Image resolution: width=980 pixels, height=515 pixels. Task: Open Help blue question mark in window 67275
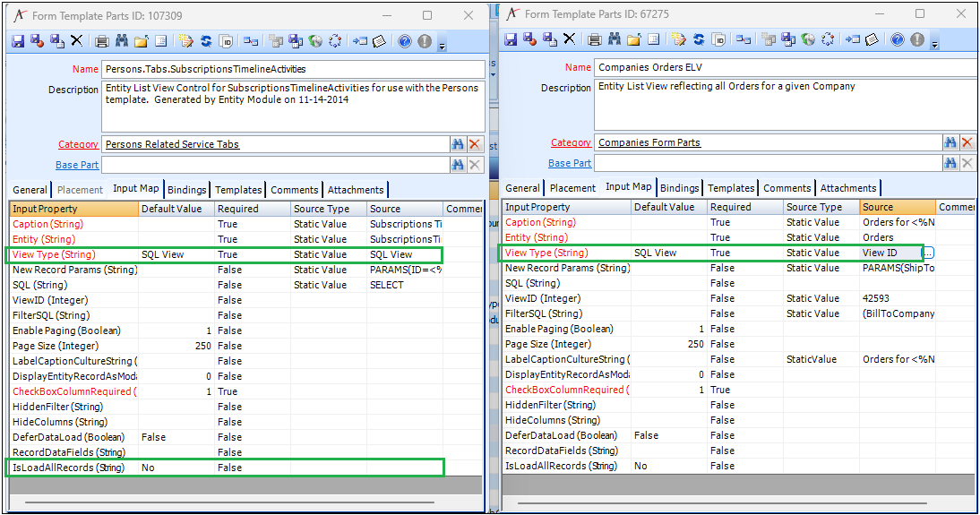point(898,39)
